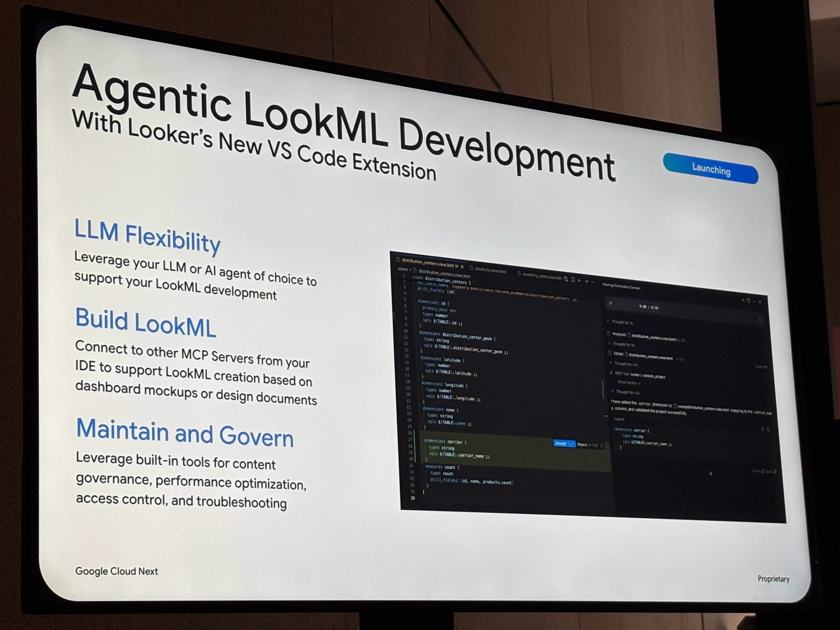
Task: Copy the lookml code snippet in chat
Action: 768,430
